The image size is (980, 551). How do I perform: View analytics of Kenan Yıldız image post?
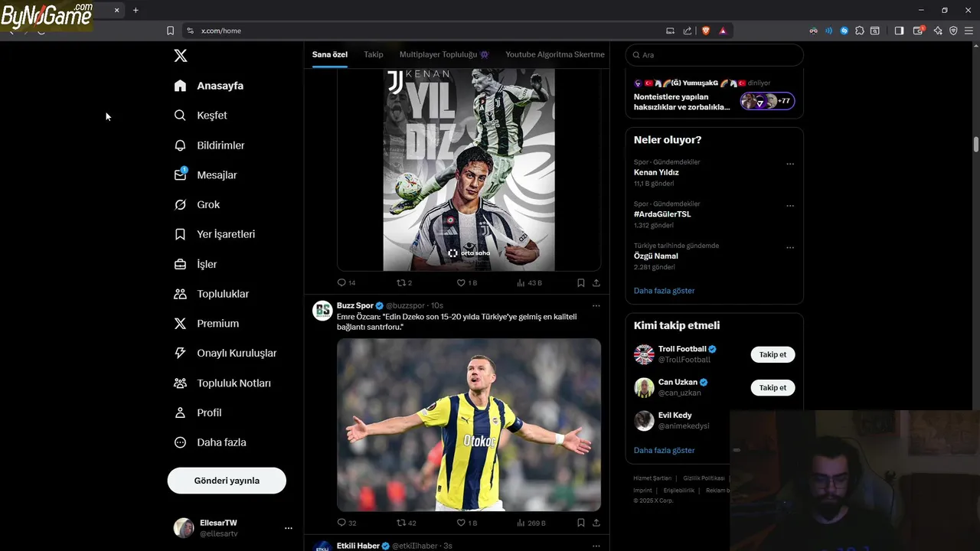tap(529, 283)
